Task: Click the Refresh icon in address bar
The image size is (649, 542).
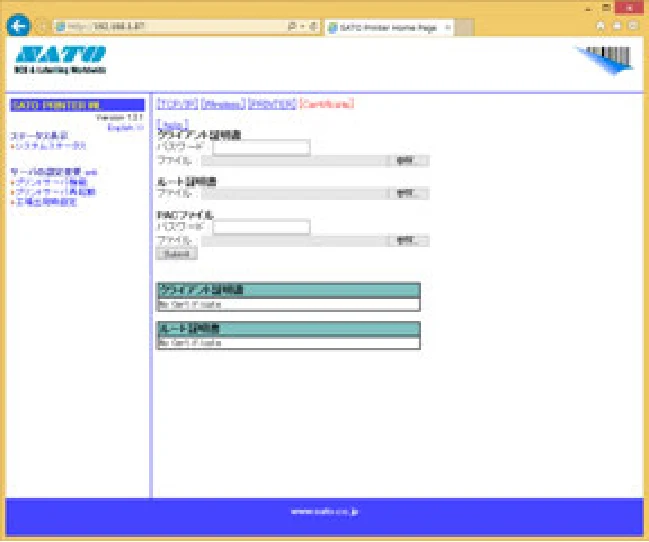Action: pyautogui.click(x=313, y=26)
